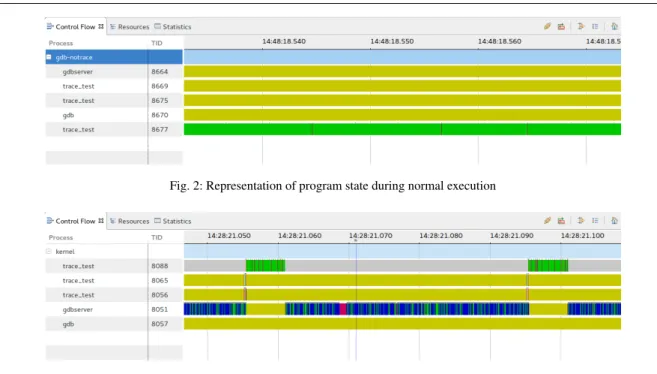Open the Resources tab in the gdb-notrace view
Screen dimensions: 657x374
pyautogui.click(x=129, y=27)
